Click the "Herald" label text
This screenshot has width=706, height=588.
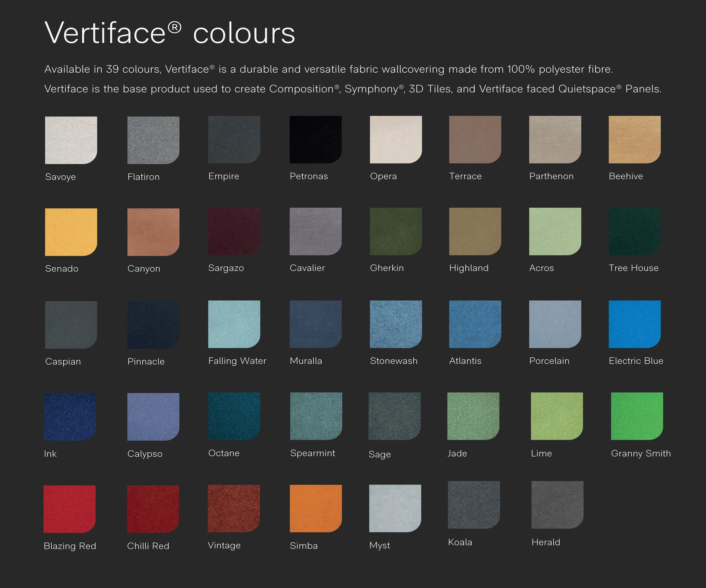pyautogui.click(x=546, y=542)
